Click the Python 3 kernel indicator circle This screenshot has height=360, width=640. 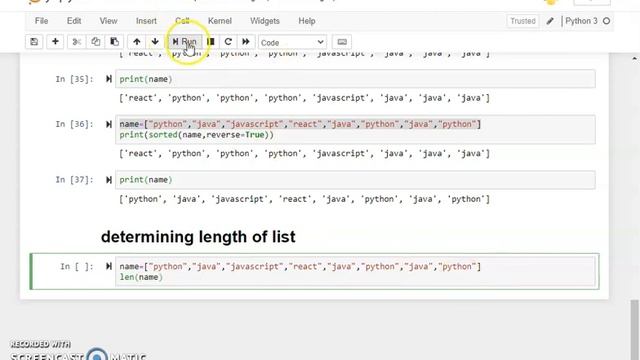607,21
